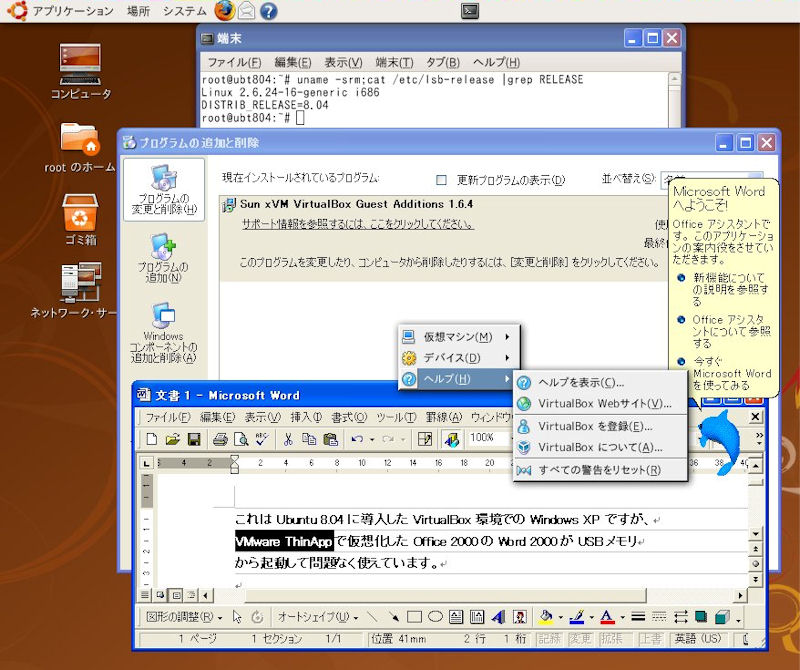
Task: Select the Rectangle drawing tool
Action: 414,617
